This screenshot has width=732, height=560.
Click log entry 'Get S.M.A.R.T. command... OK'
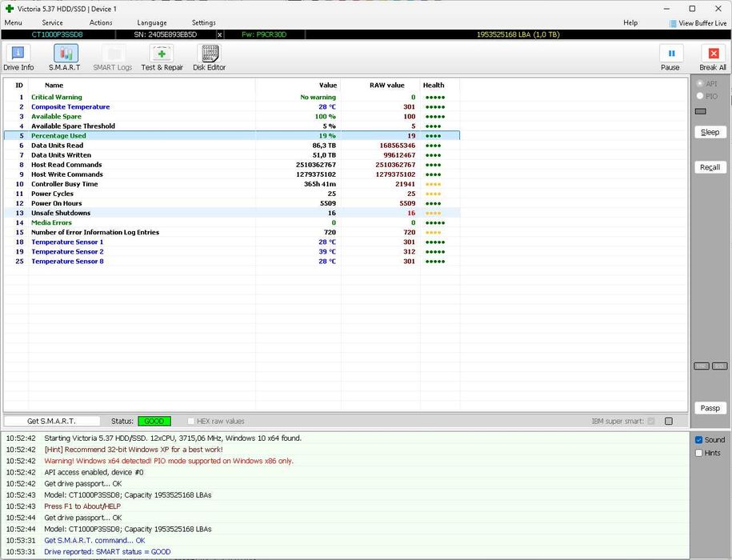coord(94,541)
